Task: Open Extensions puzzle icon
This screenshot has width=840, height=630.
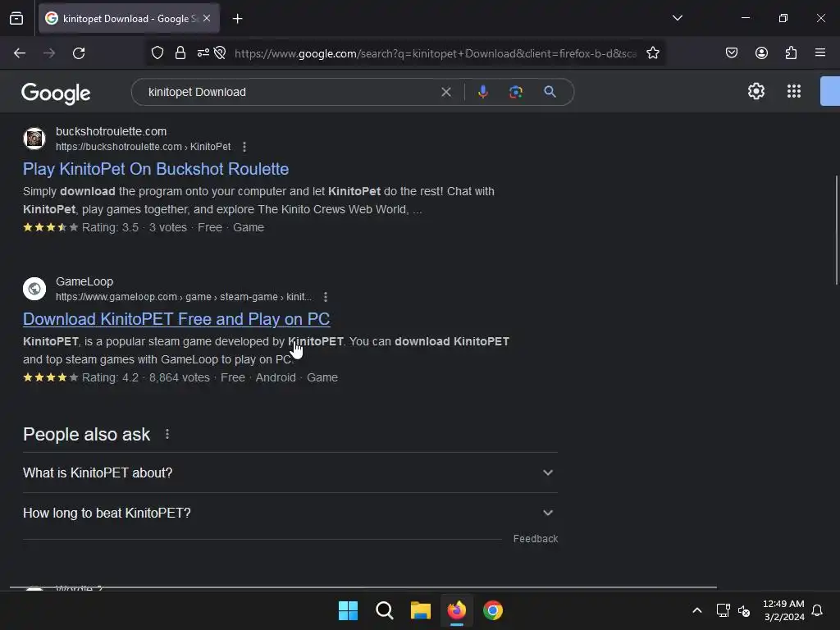Action: coord(791,52)
